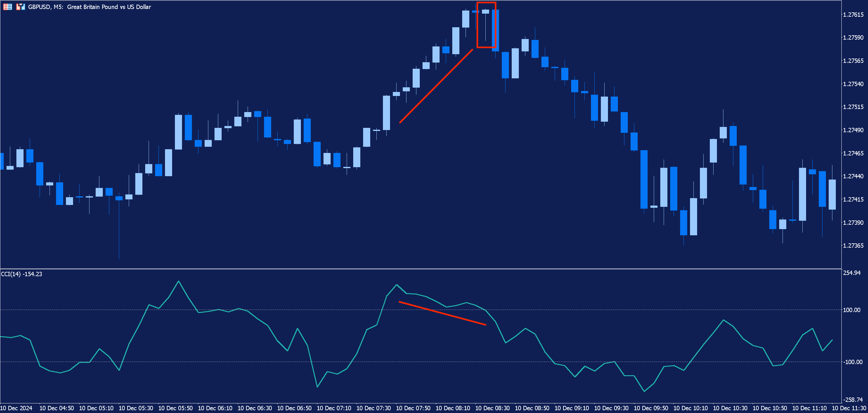This screenshot has height=413, width=868.
Task: Click the 10 Dec 06:50 time label
Action: coord(294,408)
